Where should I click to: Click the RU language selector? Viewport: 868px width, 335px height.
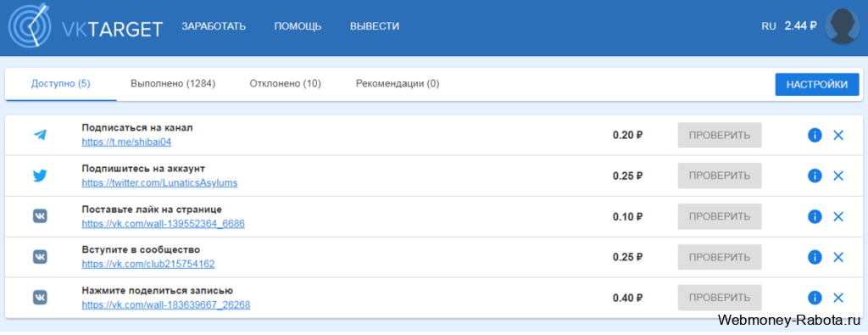point(769,26)
